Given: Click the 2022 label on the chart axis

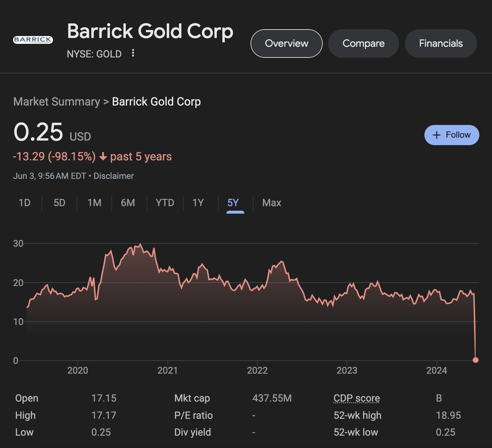Looking at the screenshot, I should [257, 370].
